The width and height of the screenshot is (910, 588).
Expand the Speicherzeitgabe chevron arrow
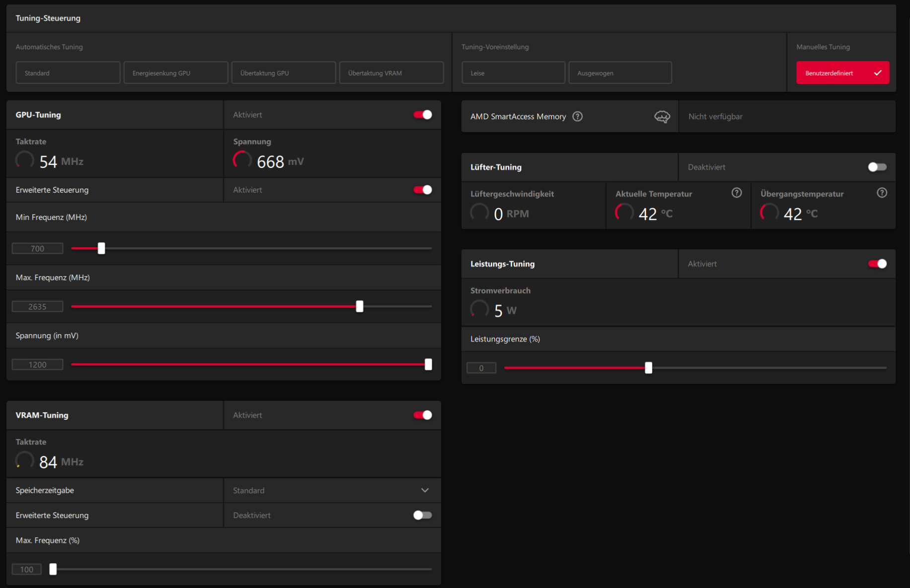(425, 490)
